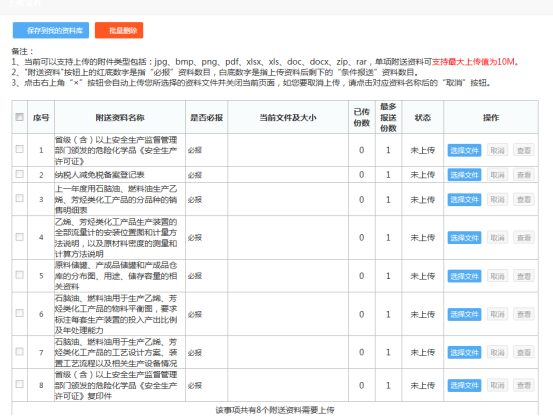Click the orange 批量删除 button
Image resolution: width=553 pixels, height=417 pixels.
pos(119,30)
